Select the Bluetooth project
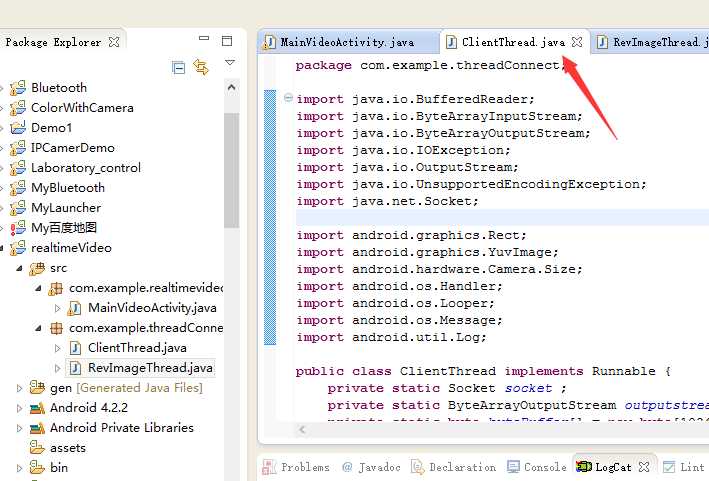 (59, 88)
